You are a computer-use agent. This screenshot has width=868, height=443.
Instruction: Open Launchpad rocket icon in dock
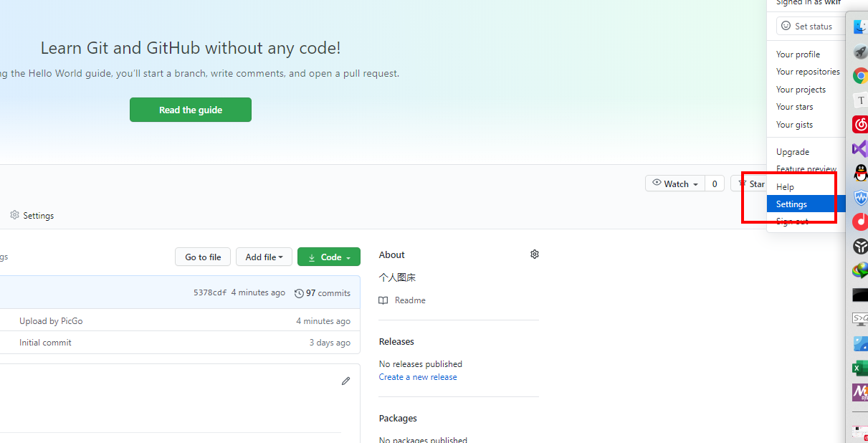pos(860,52)
